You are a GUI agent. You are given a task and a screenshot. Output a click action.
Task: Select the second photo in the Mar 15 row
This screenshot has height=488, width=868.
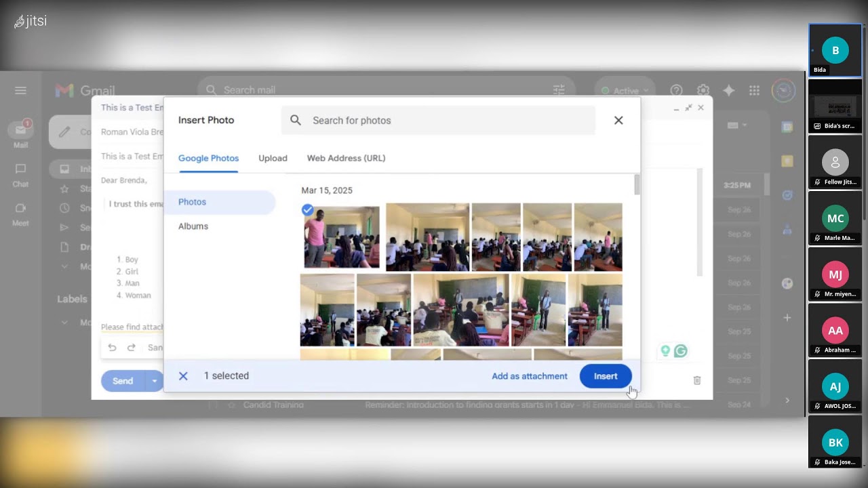pyautogui.click(x=427, y=237)
